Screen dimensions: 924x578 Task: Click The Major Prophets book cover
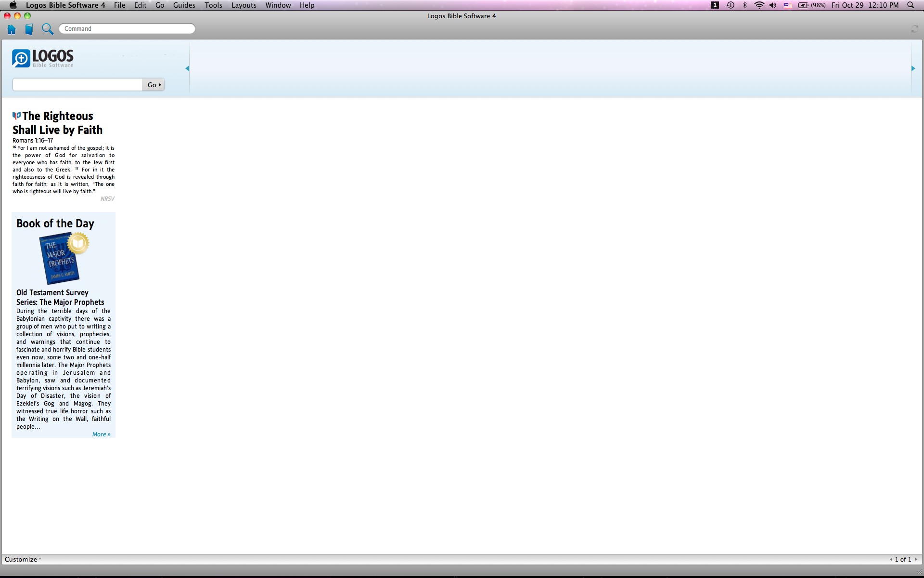click(60, 259)
